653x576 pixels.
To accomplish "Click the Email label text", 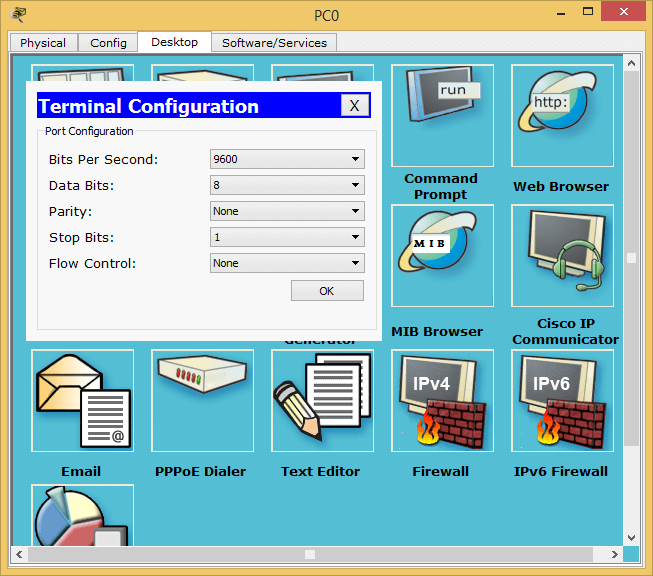I will click(x=81, y=471).
